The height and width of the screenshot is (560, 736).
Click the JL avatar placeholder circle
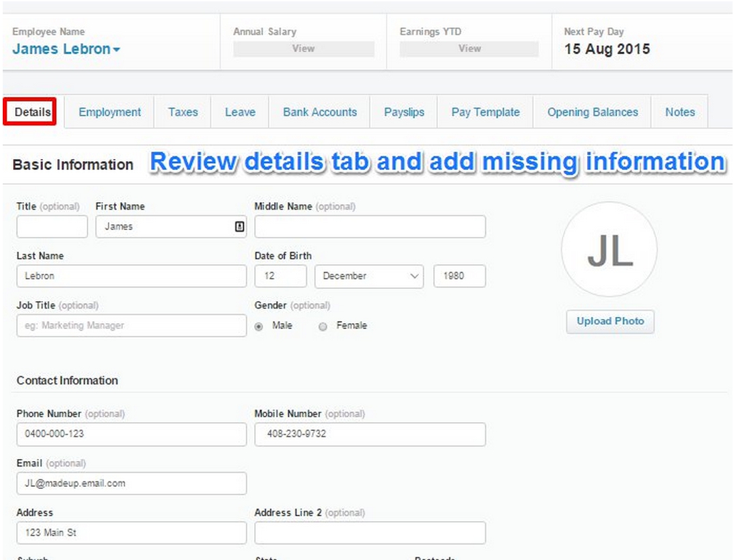(609, 250)
